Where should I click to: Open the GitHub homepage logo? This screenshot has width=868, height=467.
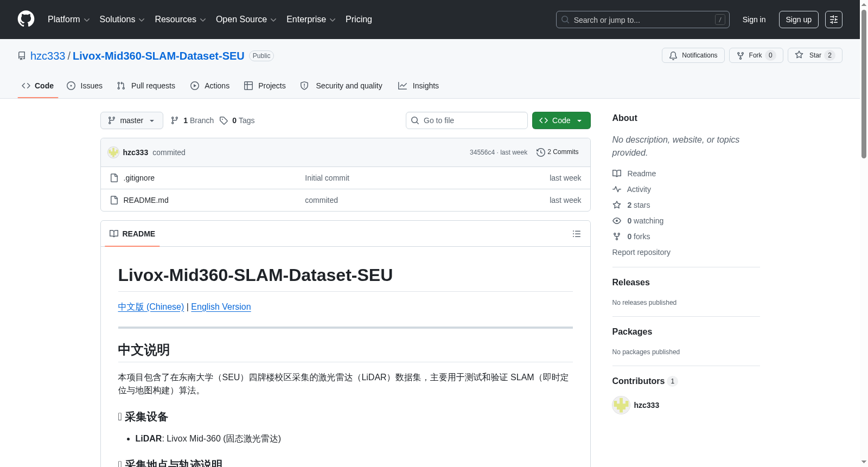[26, 19]
